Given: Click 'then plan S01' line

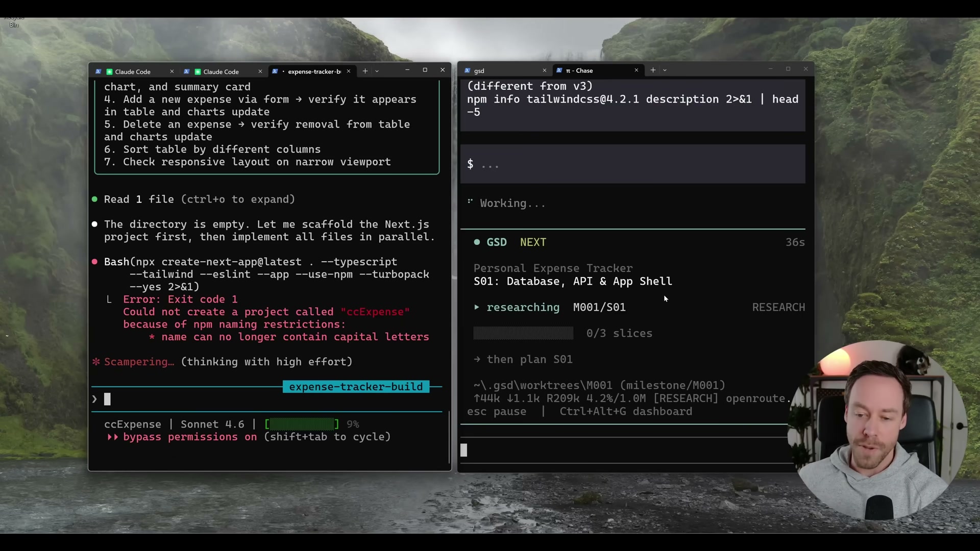Looking at the screenshot, I should click(529, 360).
